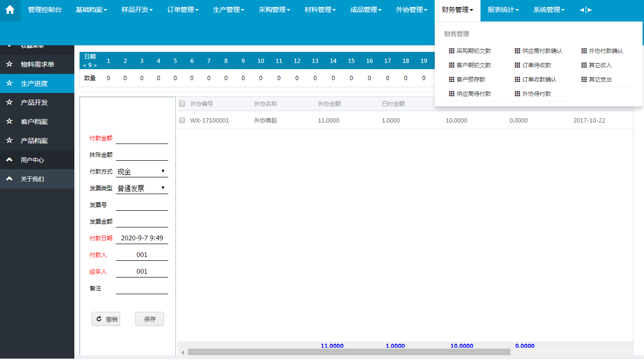Toggle the select-all checkbox in table header
Viewport: 644px width, 360px height.
click(182, 103)
